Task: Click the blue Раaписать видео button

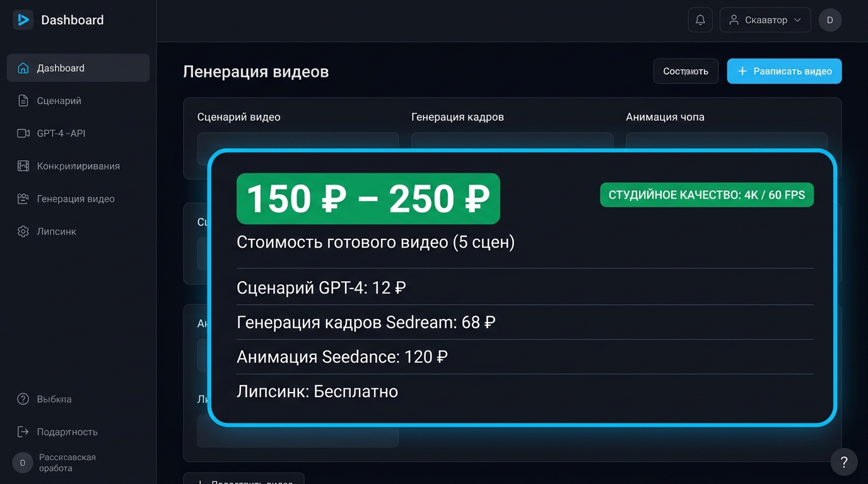Action: (784, 71)
